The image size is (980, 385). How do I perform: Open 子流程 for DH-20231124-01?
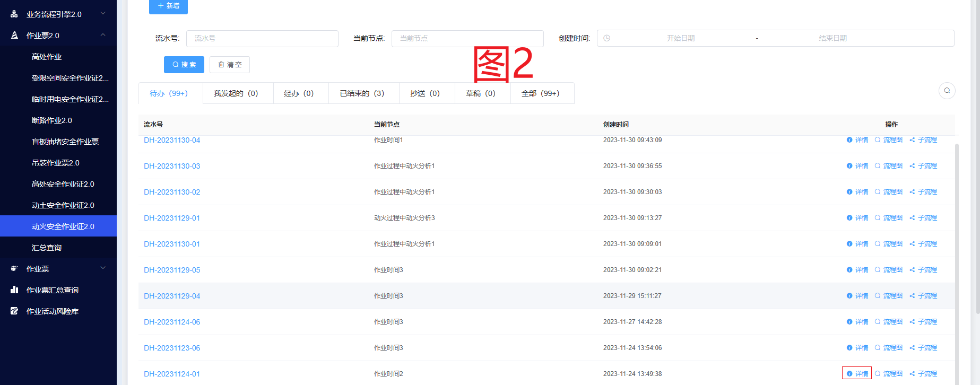click(923, 374)
